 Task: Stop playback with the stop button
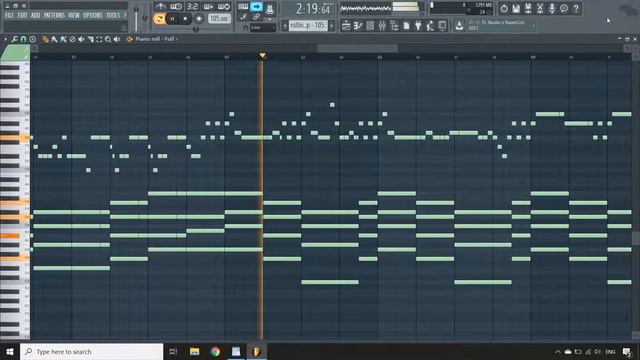(185, 19)
